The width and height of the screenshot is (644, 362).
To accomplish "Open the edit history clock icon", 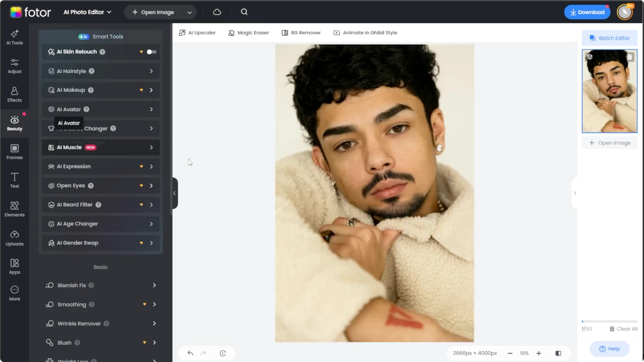I will point(223,353).
